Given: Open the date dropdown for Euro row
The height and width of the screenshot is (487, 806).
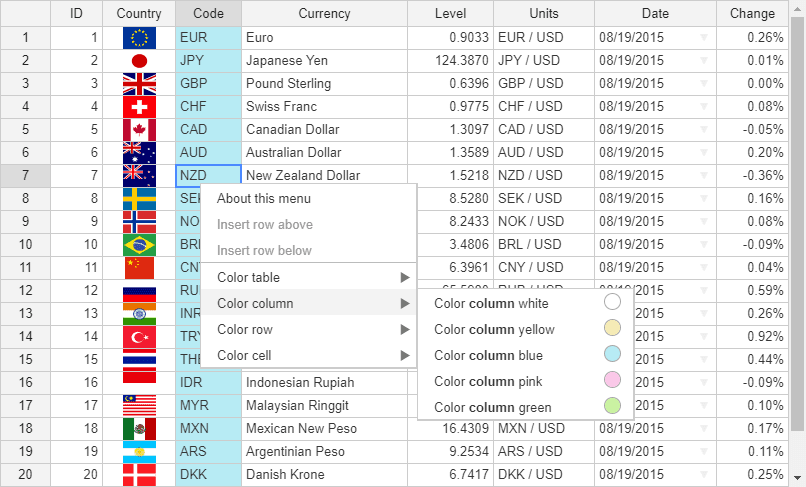Looking at the screenshot, I should click(x=704, y=38).
